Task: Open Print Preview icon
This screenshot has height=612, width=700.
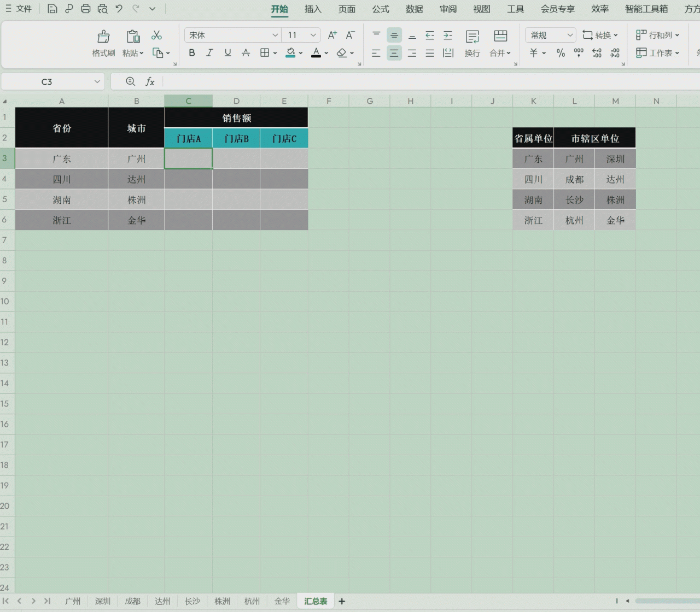Action: pos(103,9)
